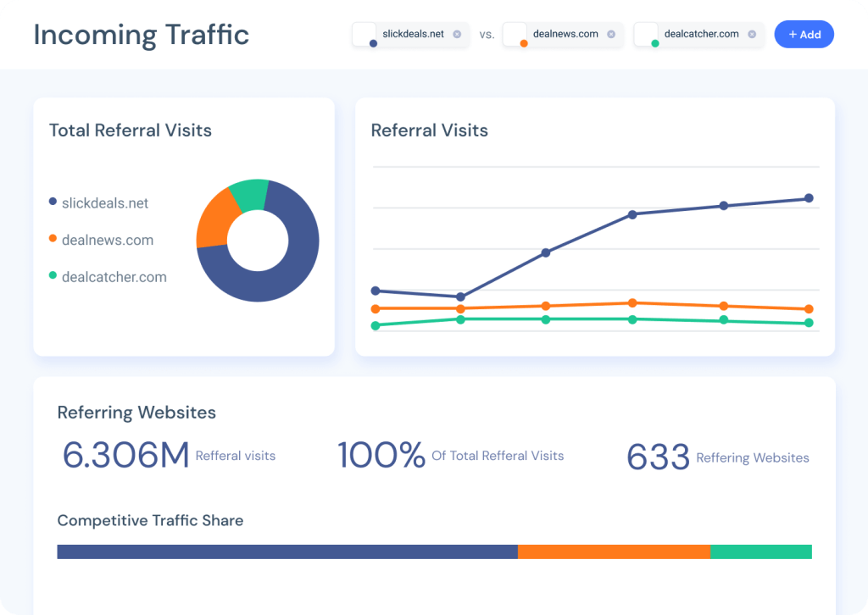Remove dealcatcher.com from the comparison chips
Image resolution: width=868 pixels, height=615 pixels.
click(752, 34)
